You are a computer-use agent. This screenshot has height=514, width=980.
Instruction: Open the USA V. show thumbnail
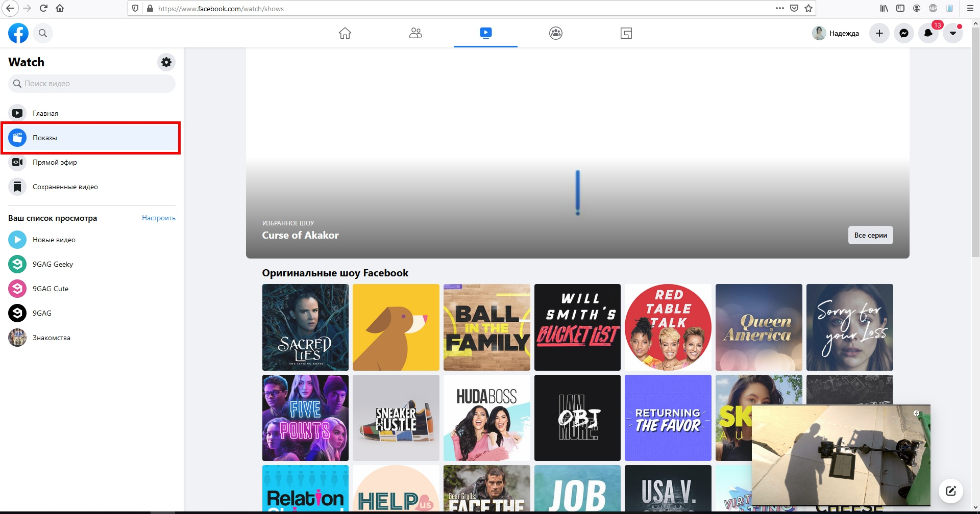tap(668, 488)
